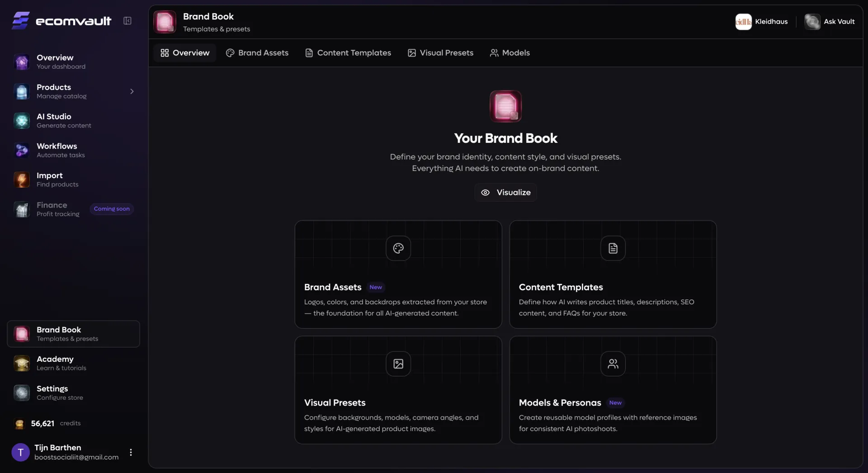Click the Visualize button
868x473 pixels.
click(x=505, y=193)
